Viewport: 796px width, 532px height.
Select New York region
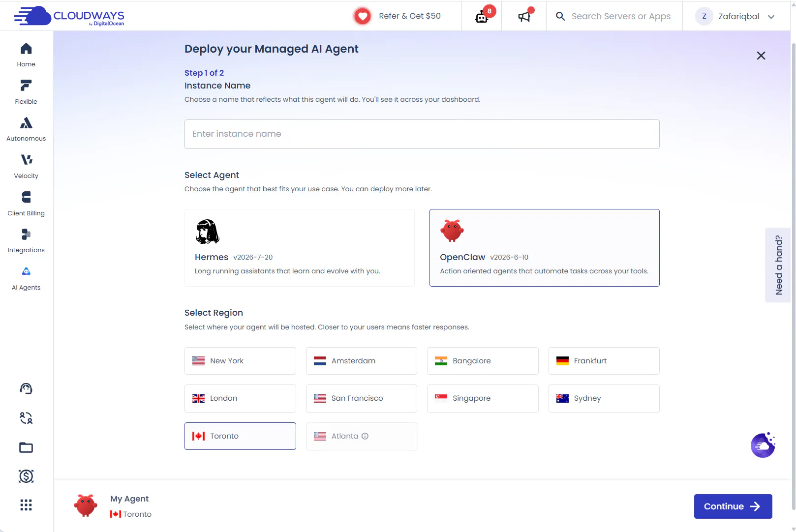coord(240,361)
